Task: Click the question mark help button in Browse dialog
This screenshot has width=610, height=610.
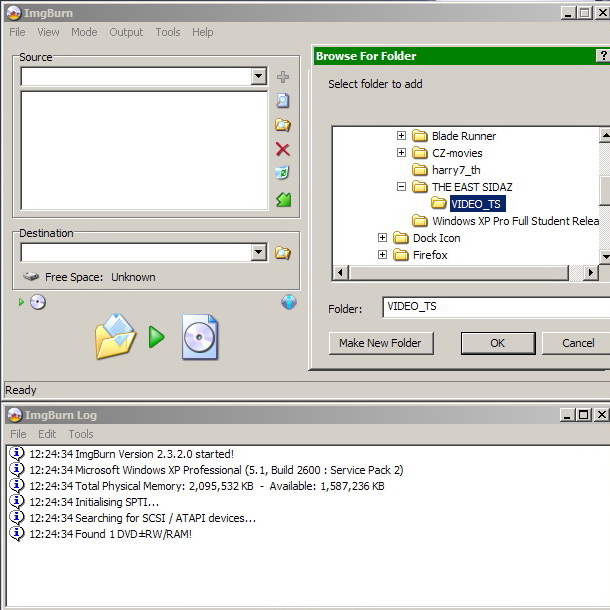Action: (x=603, y=56)
